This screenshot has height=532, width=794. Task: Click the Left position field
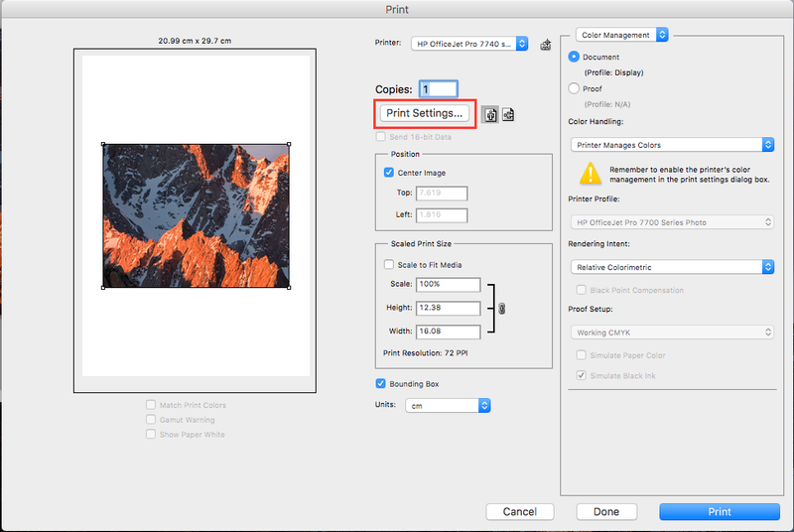pyautogui.click(x=442, y=215)
